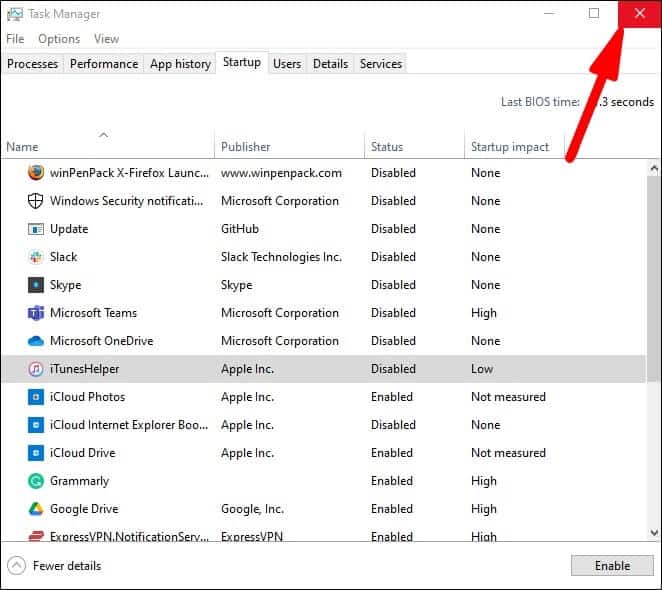Select the Windows Security notification name

[127, 201]
